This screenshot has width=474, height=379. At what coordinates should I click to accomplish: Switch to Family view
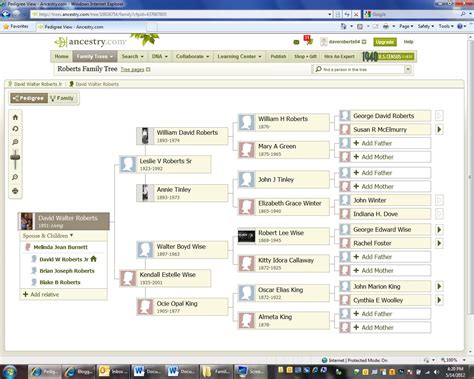click(x=62, y=98)
